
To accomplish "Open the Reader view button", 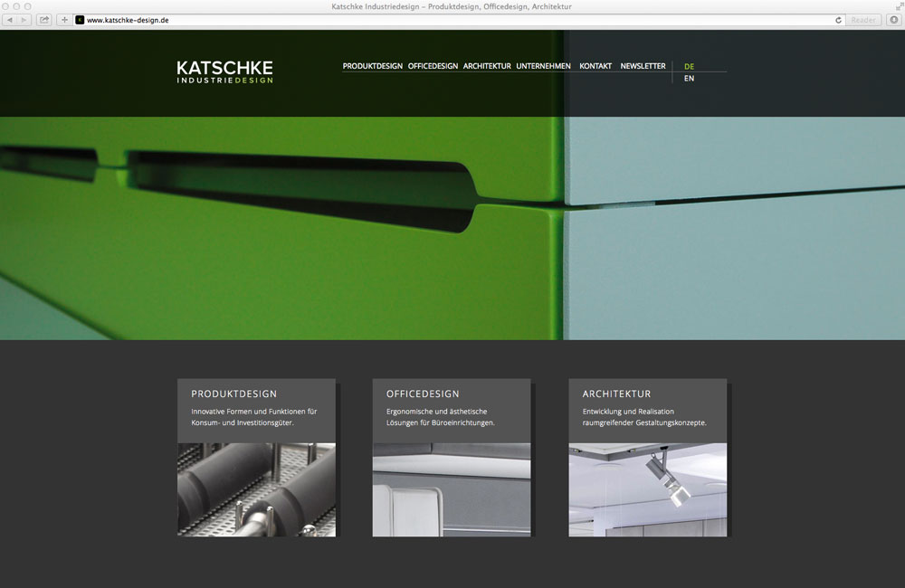I will tap(863, 20).
